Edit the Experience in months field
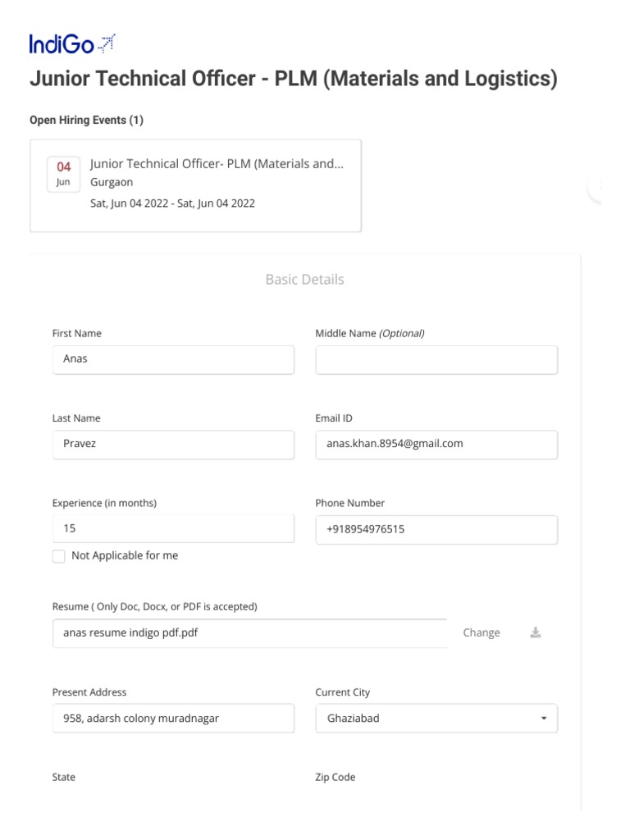Image resolution: width=630 pixels, height=840 pixels. coord(173,529)
